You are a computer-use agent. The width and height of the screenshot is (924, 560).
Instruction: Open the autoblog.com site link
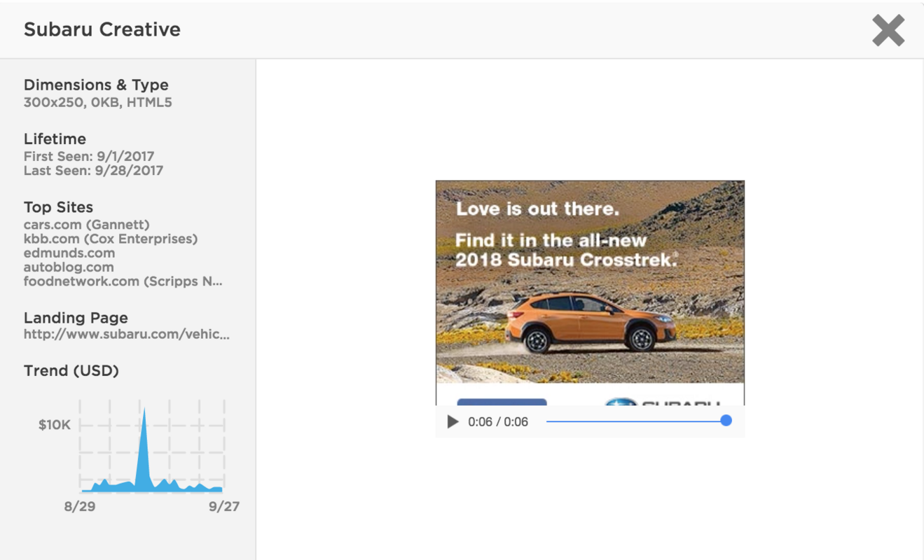pyautogui.click(x=68, y=266)
